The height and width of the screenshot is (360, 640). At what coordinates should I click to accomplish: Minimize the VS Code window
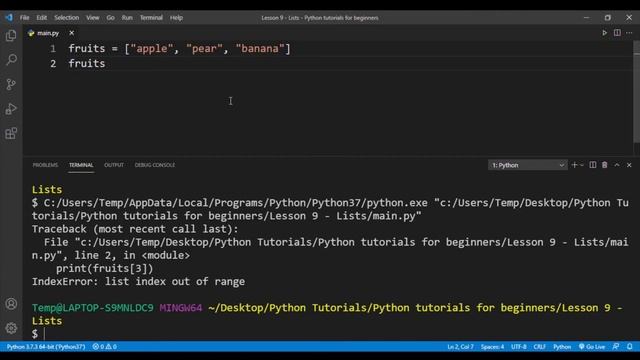(587, 18)
